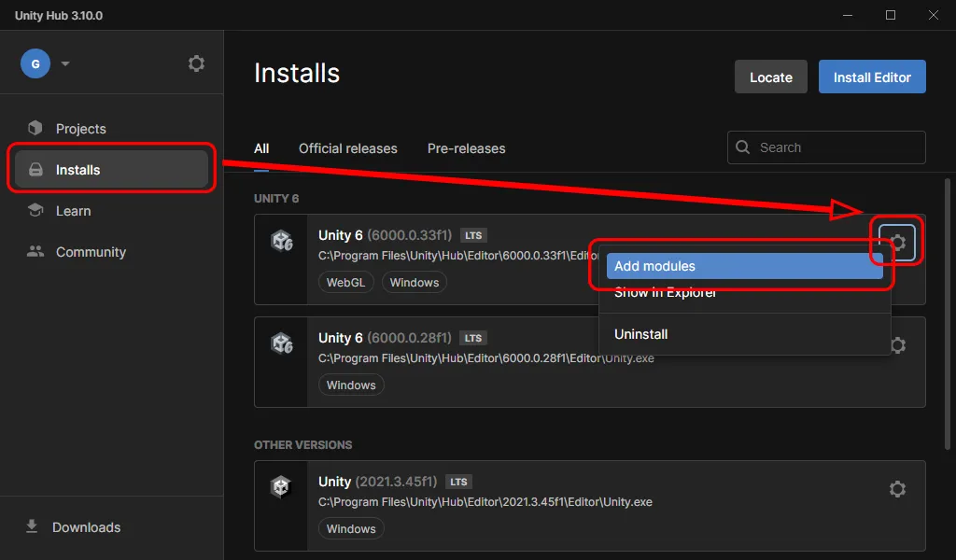Open the Projects section
The width and height of the screenshot is (956, 560).
tap(80, 129)
